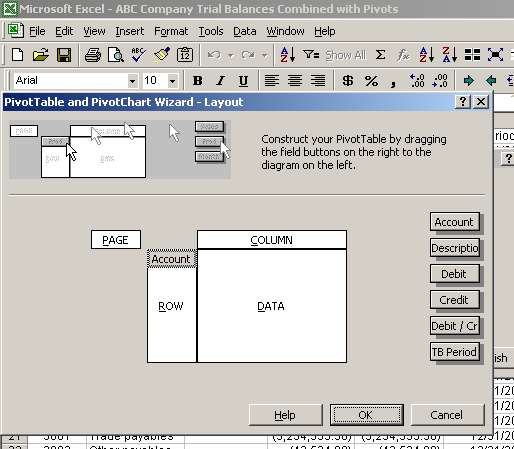
Task: Run the ABC spelling check icon
Action: click(x=139, y=55)
